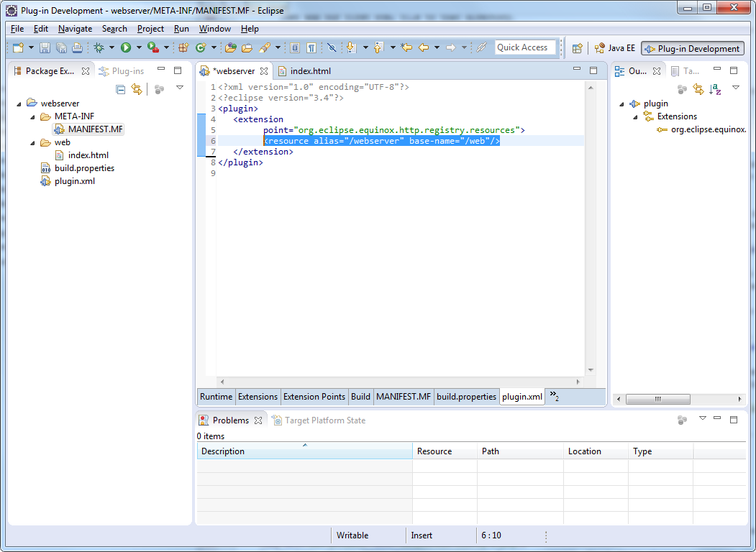This screenshot has width=756, height=552.
Task: Click the Open Perspective icon
Action: [x=577, y=48]
